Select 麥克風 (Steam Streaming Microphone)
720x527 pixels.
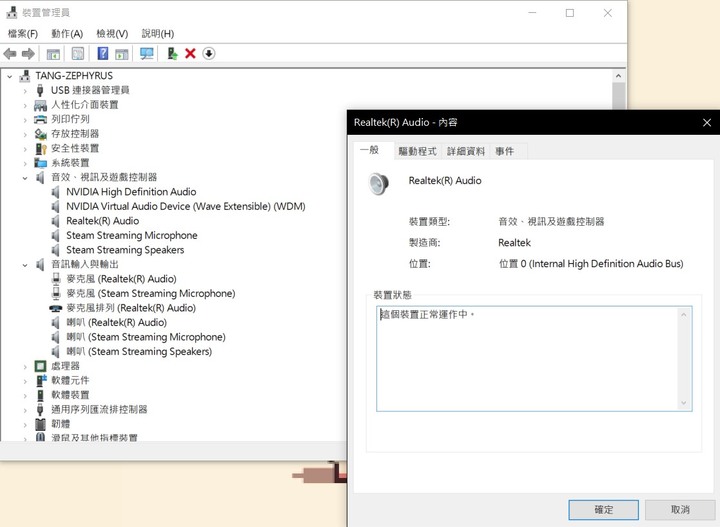(151, 293)
